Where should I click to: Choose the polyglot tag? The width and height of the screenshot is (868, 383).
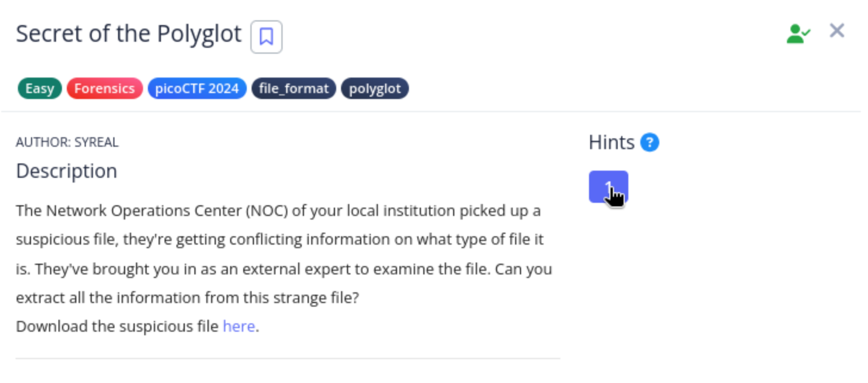(x=374, y=89)
